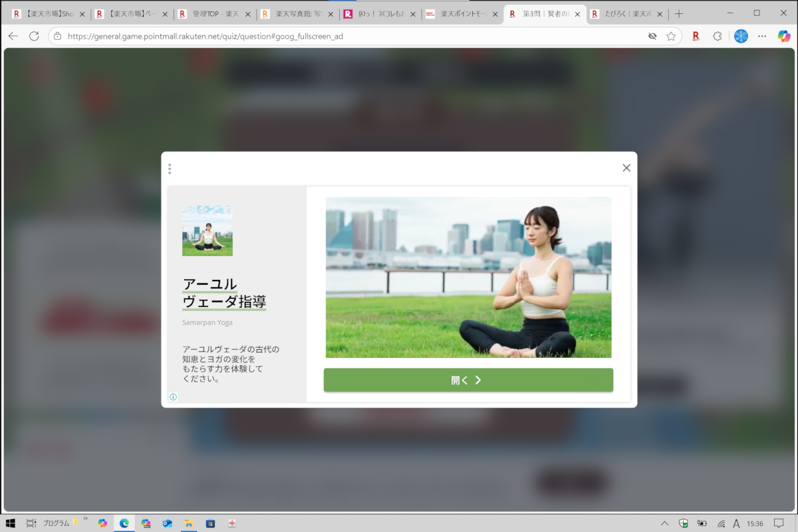Open File Explorer from the taskbar
798x532 pixels.
click(x=188, y=523)
